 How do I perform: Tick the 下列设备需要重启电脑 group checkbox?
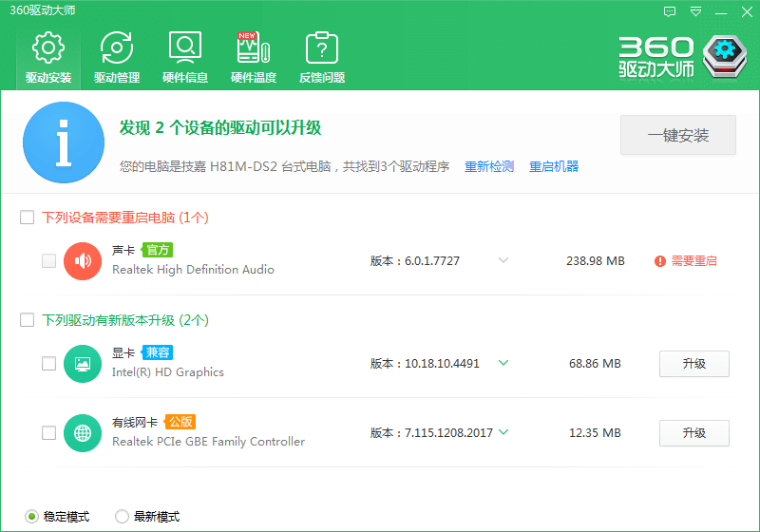(28, 217)
